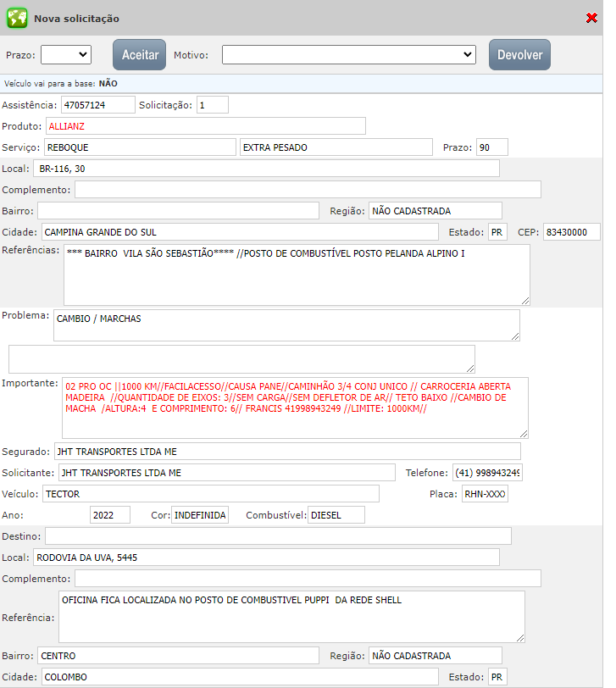Click the Assistência number field
This screenshot has width=616, height=688.
click(97, 105)
